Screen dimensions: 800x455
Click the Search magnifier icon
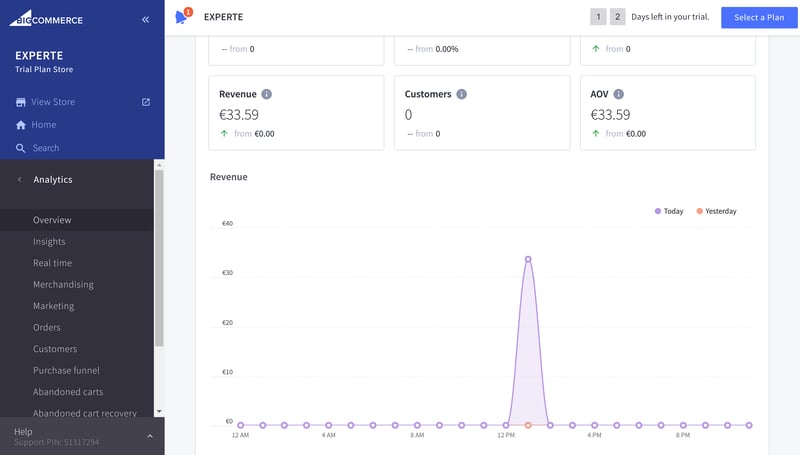click(20, 148)
